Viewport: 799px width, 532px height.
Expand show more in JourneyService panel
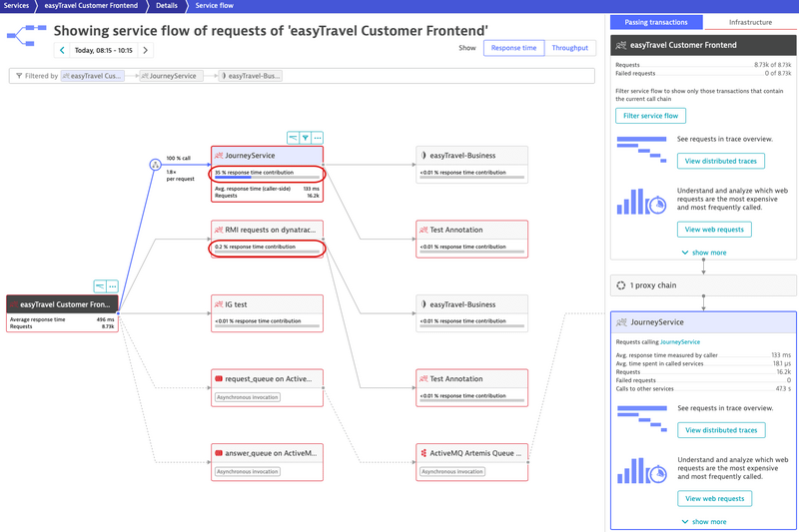click(x=704, y=521)
